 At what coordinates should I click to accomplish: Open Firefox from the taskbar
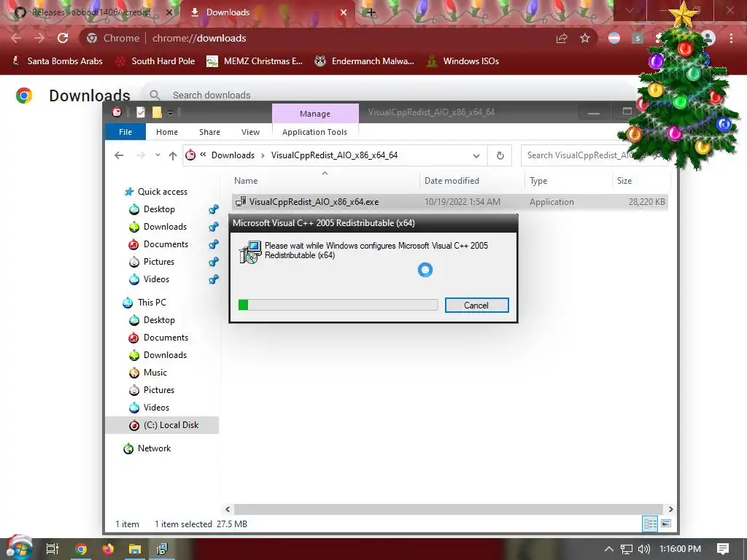[x=108, y=549]
